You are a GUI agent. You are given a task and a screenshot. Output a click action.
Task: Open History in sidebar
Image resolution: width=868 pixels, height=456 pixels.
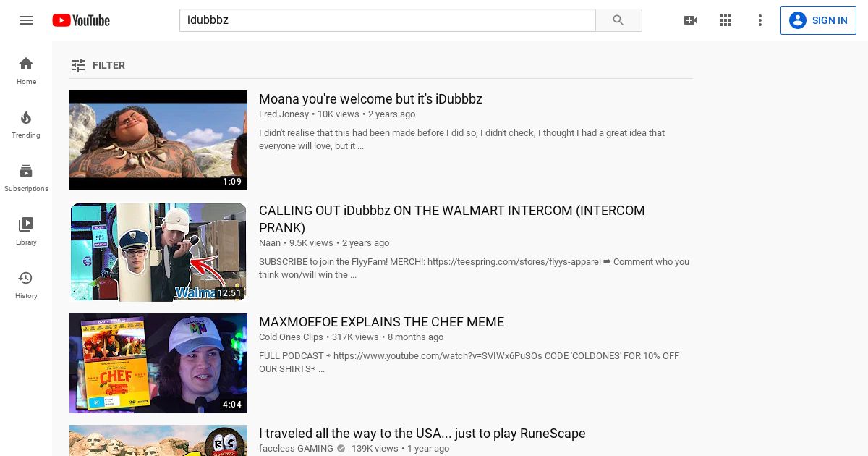26,284
